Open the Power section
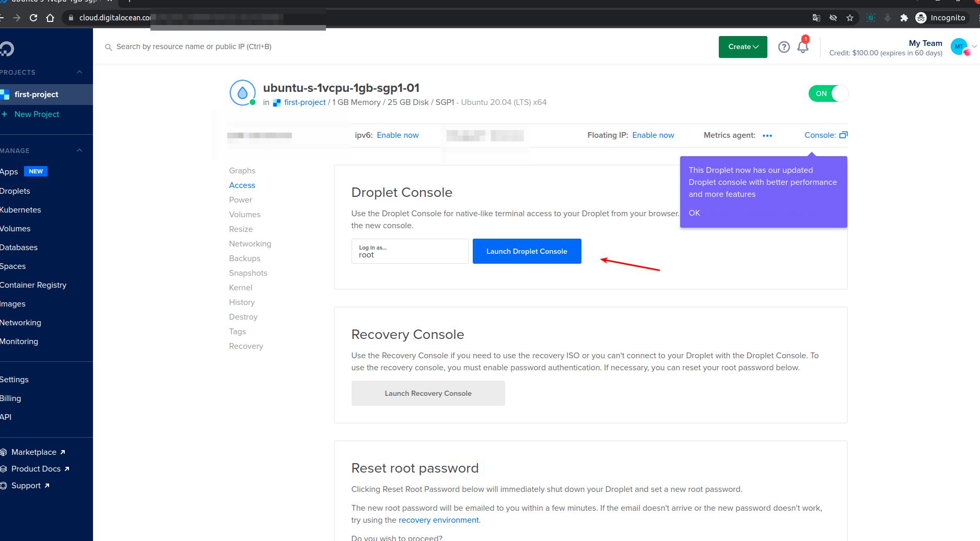 pos(240,200)
